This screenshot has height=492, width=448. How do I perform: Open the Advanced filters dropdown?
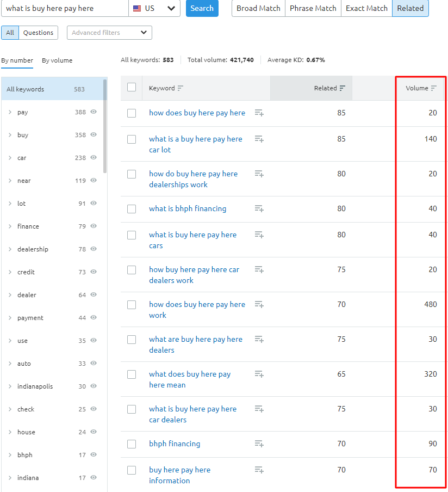tap(109, 33)
